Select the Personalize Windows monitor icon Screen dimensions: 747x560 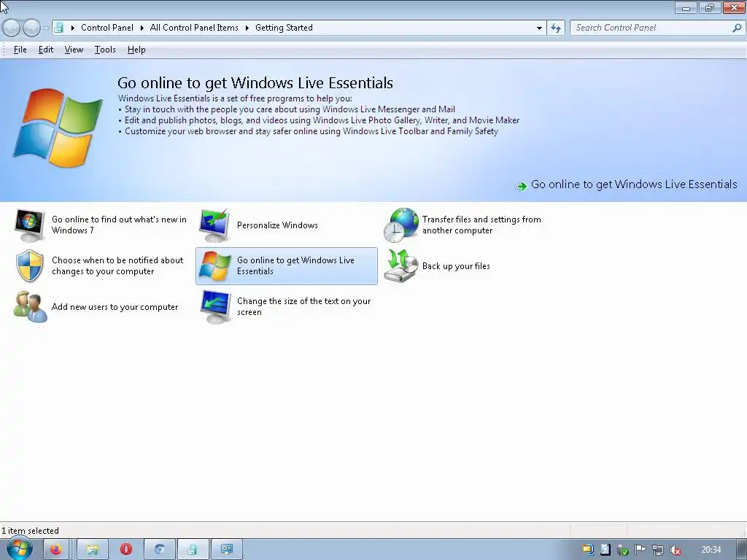214,225
